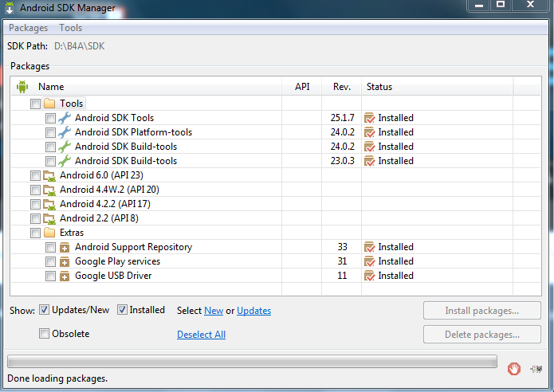
Task: Uncheck the Installed filter checkbox
Action: coord(123,310)
